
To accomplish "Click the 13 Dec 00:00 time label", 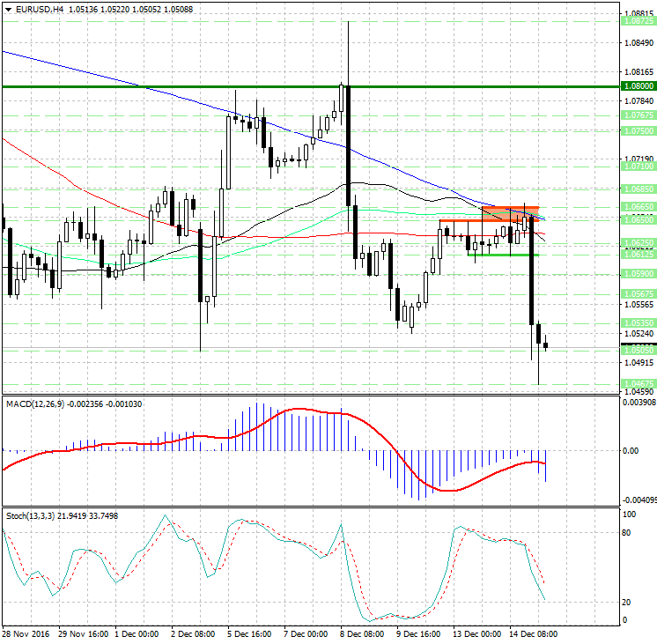I will coord(476,634).
